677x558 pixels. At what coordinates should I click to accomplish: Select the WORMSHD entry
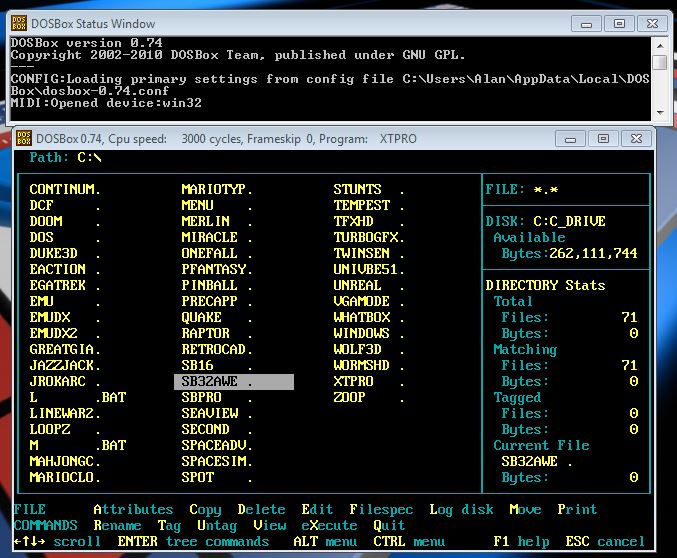[369, 365]
